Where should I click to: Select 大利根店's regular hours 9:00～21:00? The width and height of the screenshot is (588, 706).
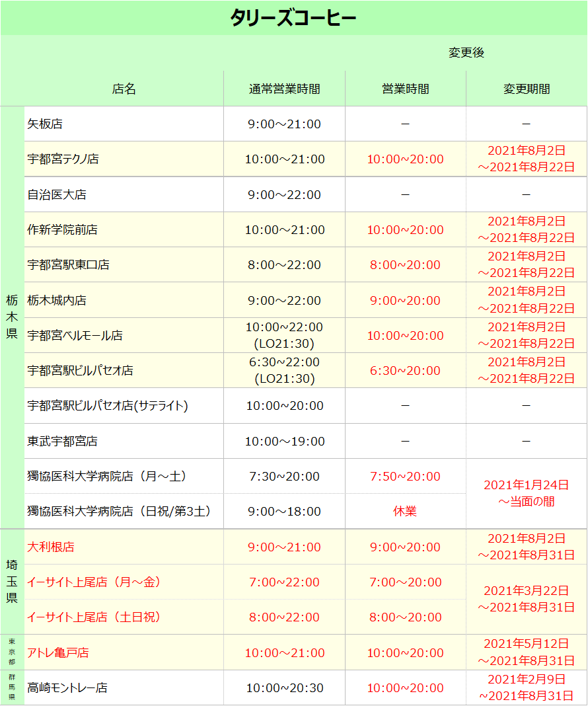(x=284, y=547)
